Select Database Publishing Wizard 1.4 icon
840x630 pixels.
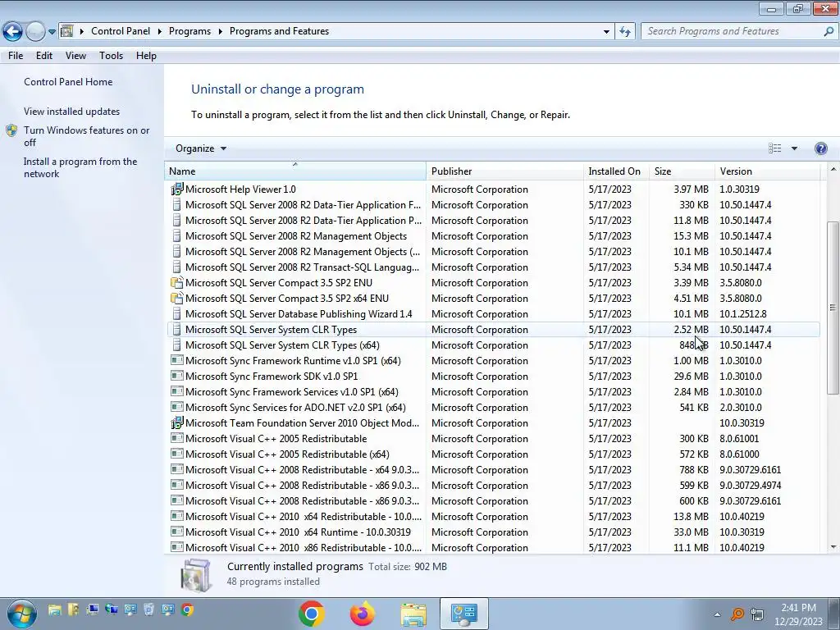(177, 313)
